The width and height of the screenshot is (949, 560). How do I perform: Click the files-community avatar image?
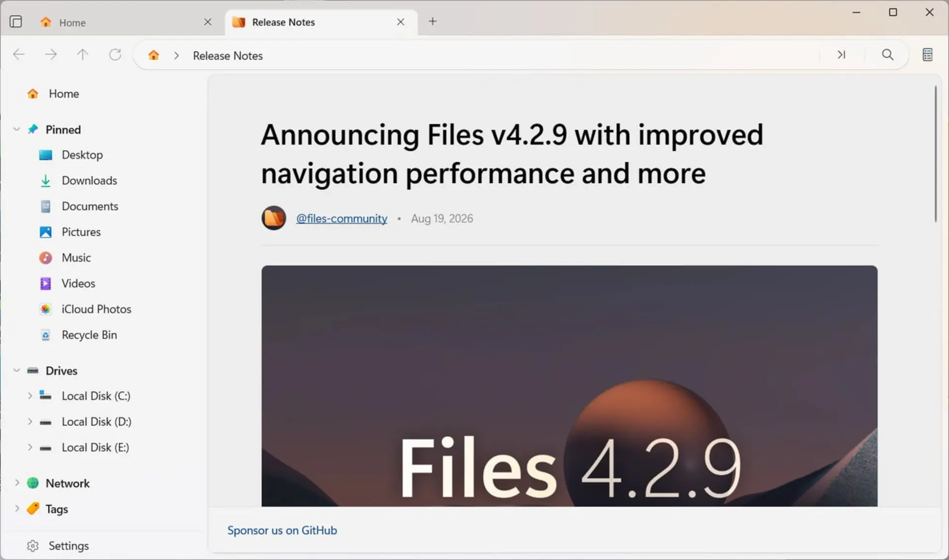pos(274,218)
